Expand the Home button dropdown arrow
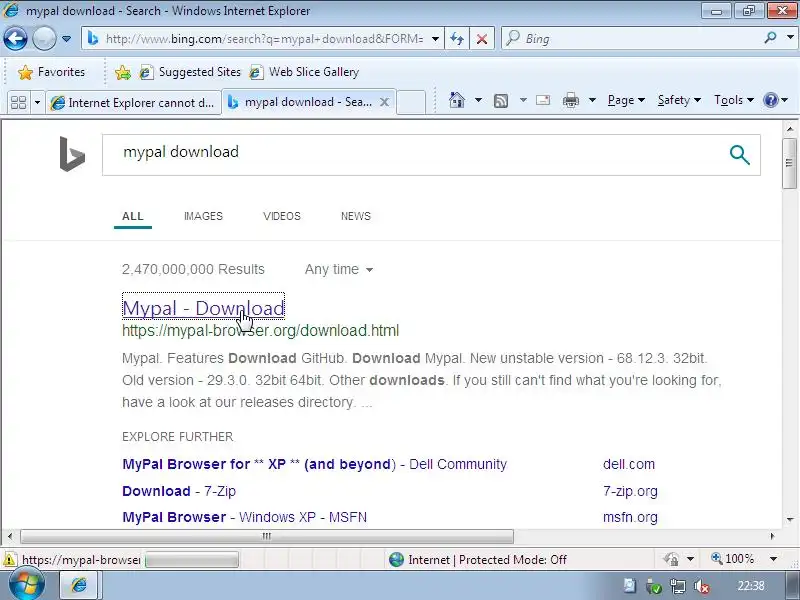The height and width of the screenshot is (600, 800). pyautogui.click(x=478, y=100)
